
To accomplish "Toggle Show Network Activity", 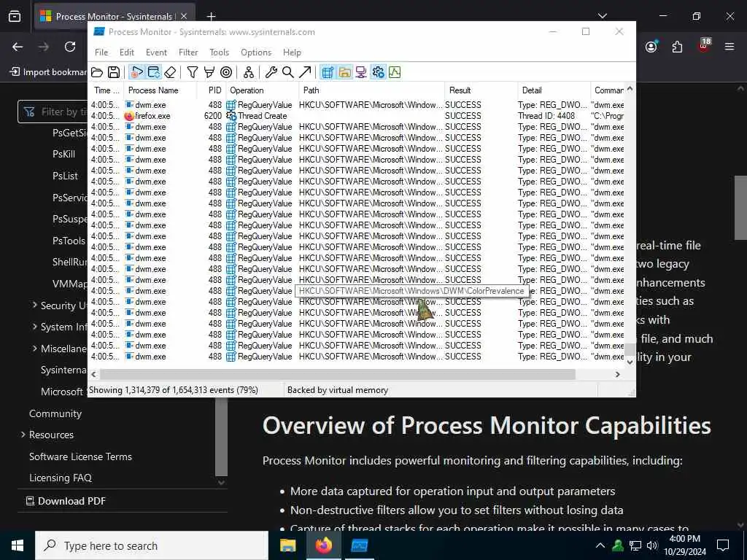I will pyautogui.click(x=361, y=72).
